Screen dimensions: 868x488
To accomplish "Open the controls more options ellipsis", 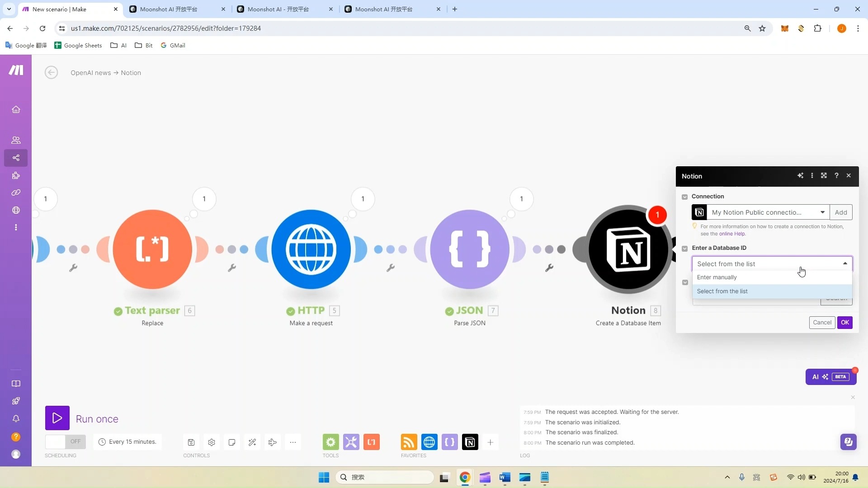I will pyautogui.click(x=293, y=442).
